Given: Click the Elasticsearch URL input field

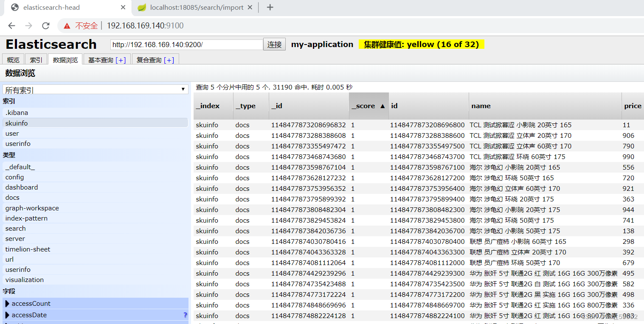Looking at the screenshot, I should click(x=187, y=45).
